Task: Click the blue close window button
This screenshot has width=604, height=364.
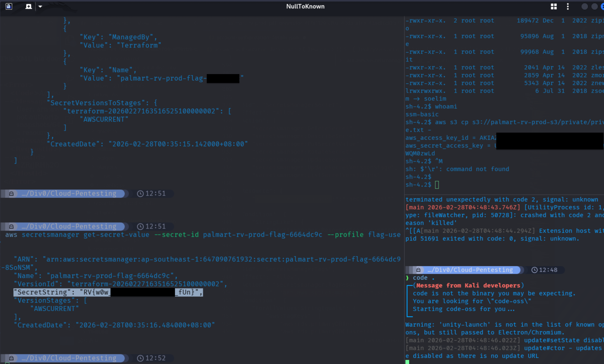Action: click(602, 6)
